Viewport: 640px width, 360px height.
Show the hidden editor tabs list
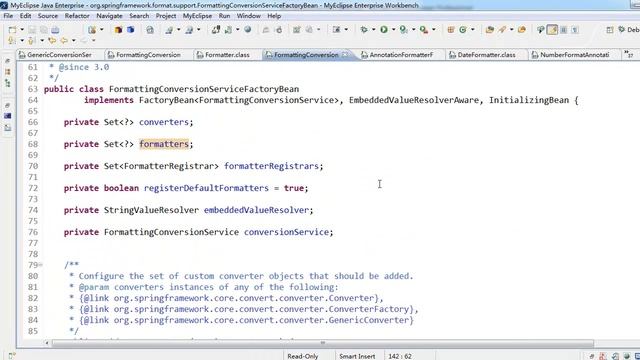pos(629,54)
